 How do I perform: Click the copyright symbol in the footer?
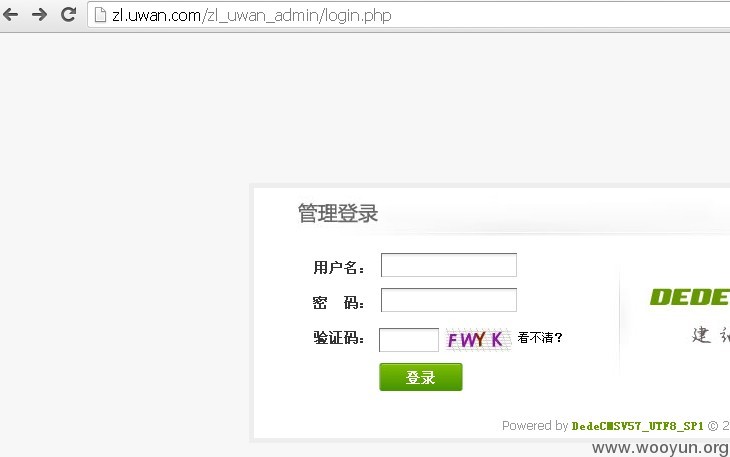pyautogui.click(x=713, y=426)
